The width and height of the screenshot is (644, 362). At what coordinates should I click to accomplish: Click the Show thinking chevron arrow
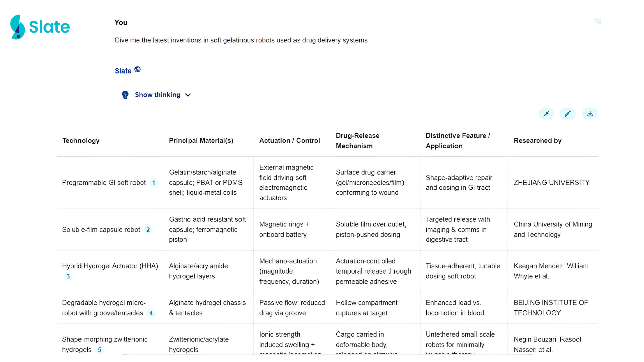pyautogui.click(x=188, y=95)
